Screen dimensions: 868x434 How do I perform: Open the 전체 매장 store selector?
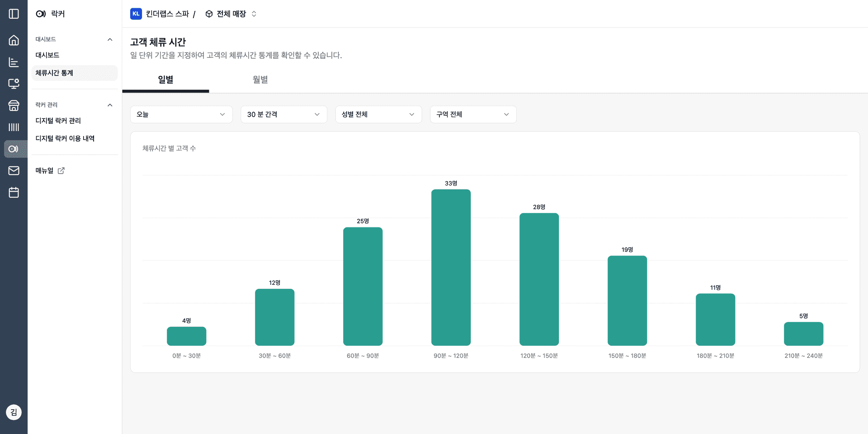coord(231,14)
